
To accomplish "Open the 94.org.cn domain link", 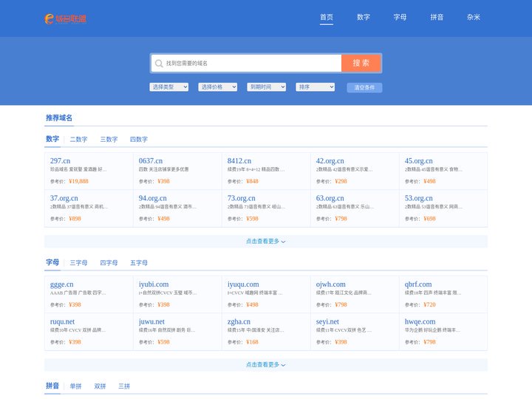I will click(x=153, y=198).
